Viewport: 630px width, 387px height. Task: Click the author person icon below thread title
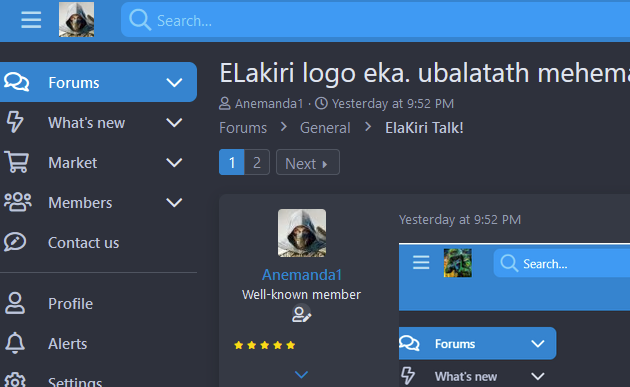tap(225, 104)
